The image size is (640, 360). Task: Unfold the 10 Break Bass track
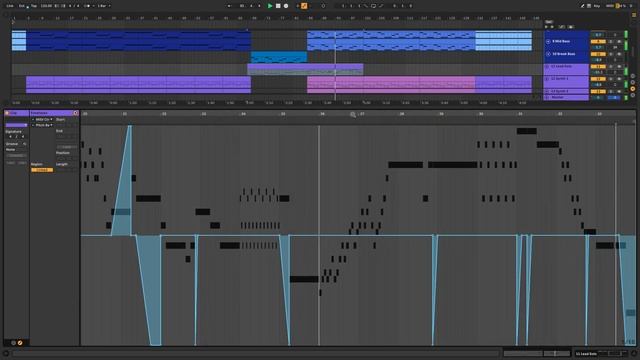tap(548, 54)
